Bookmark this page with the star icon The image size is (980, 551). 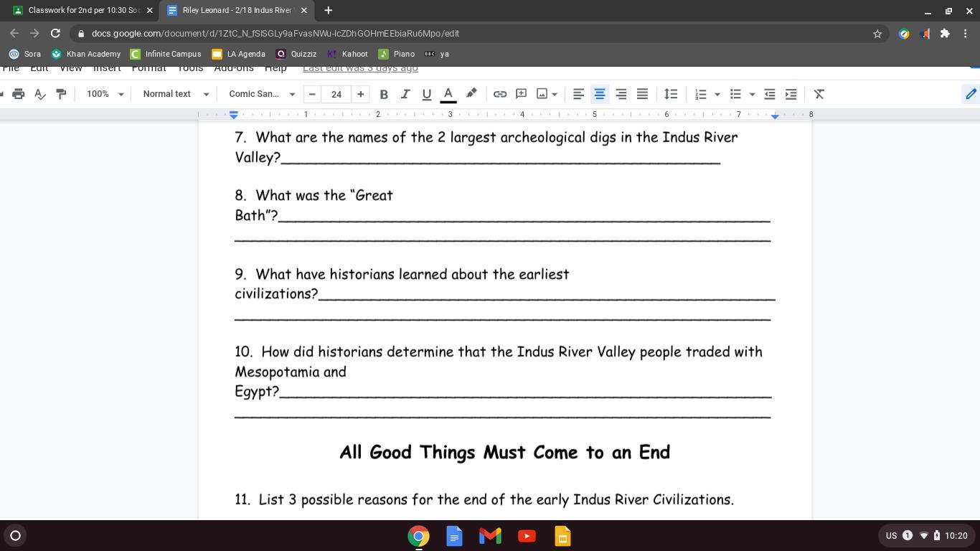tap(877, 34)
